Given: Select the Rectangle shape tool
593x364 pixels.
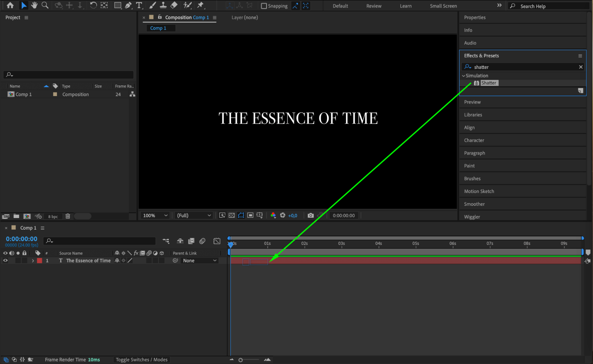Looking at the screenshot, I should pos(117,5).
